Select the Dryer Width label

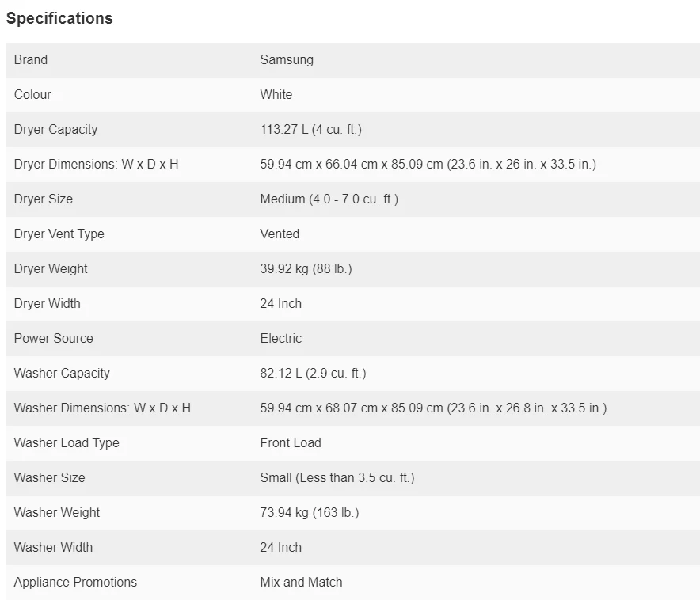tap(47, 303)
